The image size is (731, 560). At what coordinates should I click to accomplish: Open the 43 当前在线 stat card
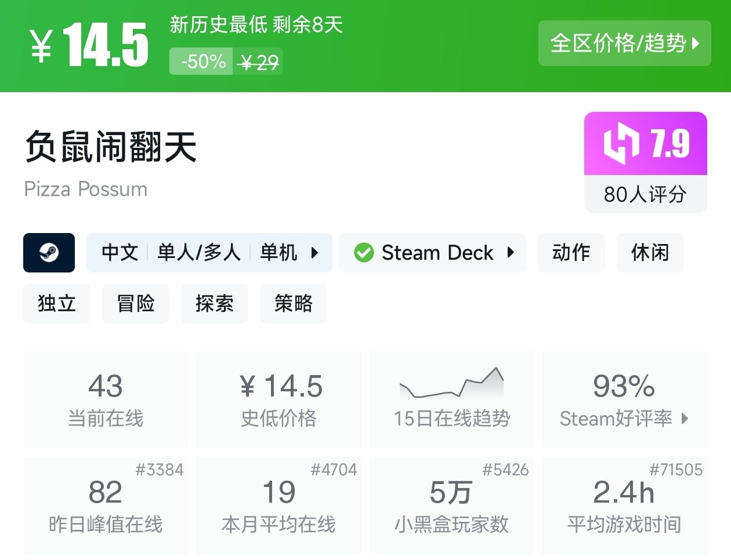tap(106, 399)
